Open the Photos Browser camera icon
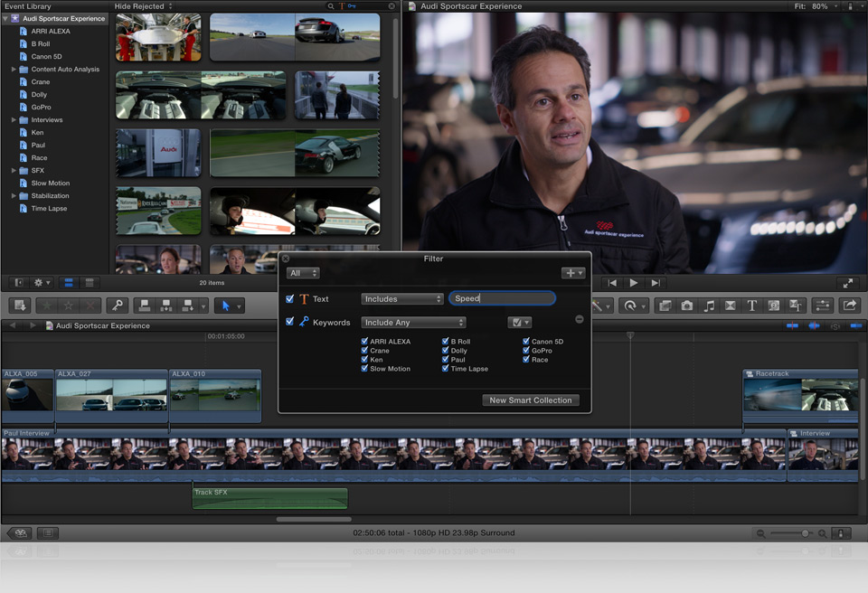Viewport: 868px width, 593px height. coord(687,306)
